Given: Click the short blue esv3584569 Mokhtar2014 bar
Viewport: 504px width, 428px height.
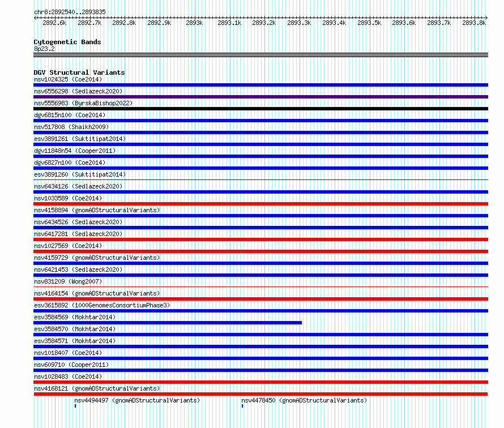Looking at the screenshot, I should pyautogui.click(x=168, y=323).
